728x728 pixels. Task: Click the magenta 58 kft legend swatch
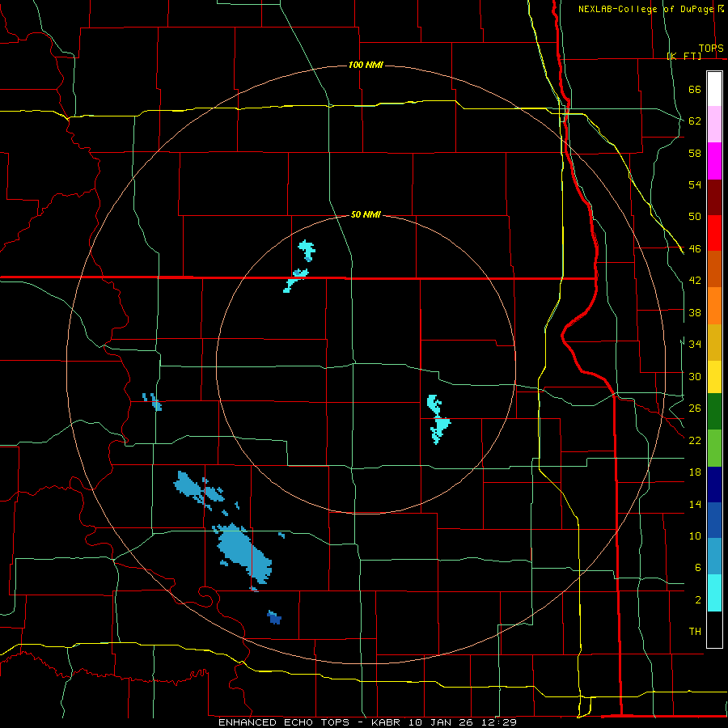(x=714, y=161)
